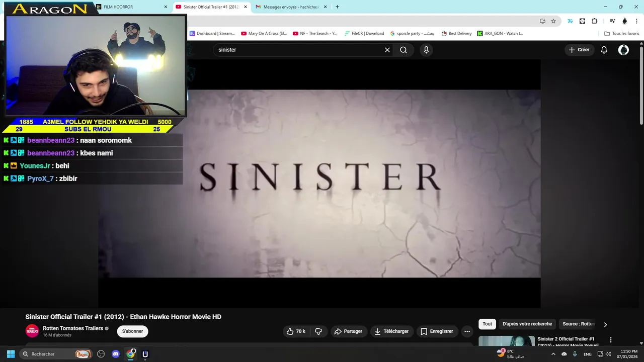644x362 pixels.
Task: Open the Dashboard Stream bookmark
Action: pos(212,34)
